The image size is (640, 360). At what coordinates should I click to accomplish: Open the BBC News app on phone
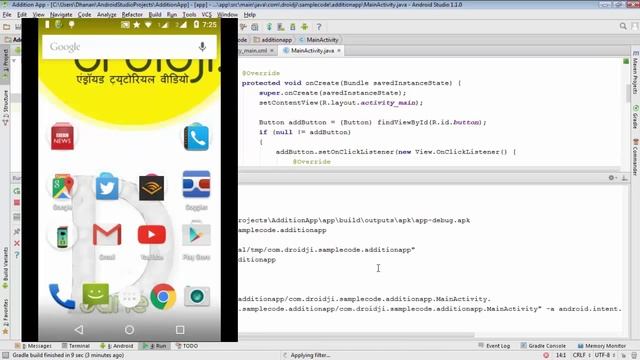pyautogui.click(x=62, y=136)
